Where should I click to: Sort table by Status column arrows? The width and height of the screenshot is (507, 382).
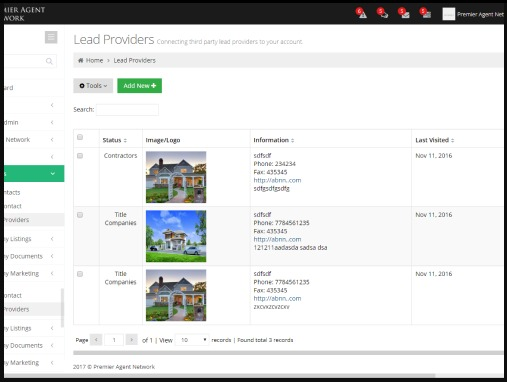click(x=125, y=140)
